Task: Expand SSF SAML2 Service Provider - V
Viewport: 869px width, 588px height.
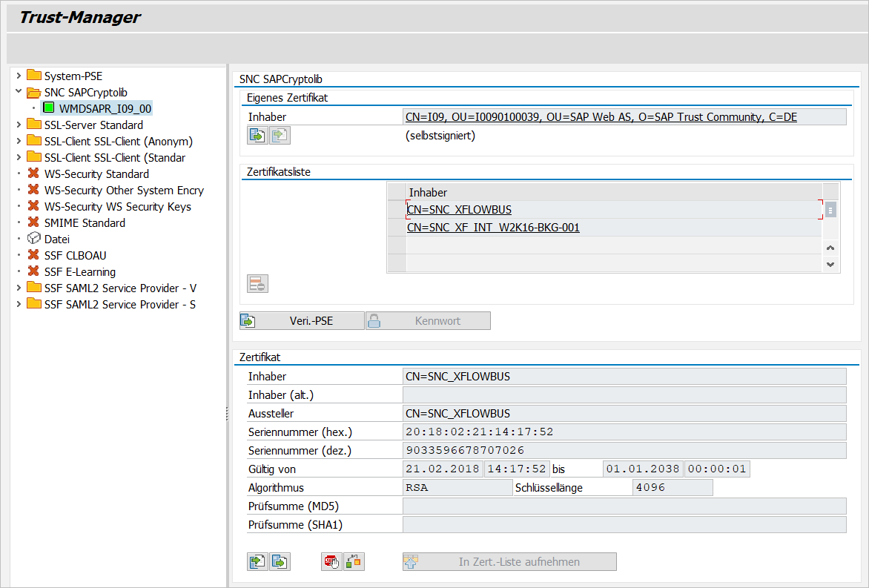Action: (19, 288)
